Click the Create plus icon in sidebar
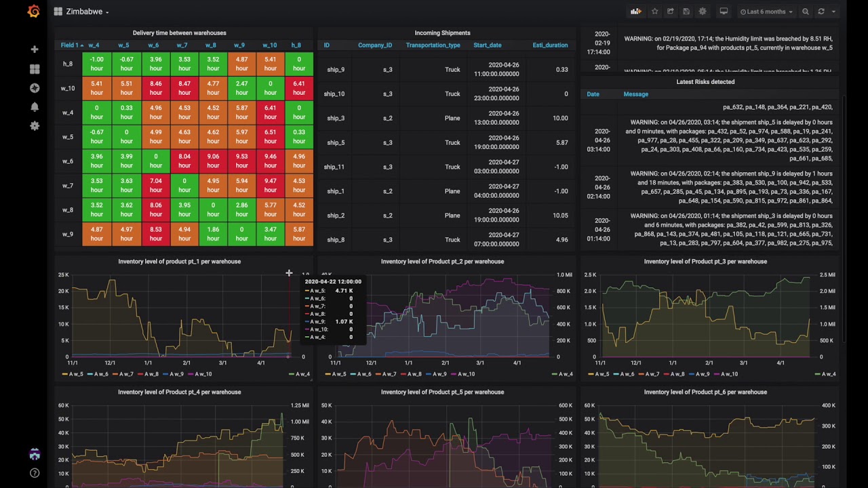This screenshot has height=488, width=868. click(35, 49)
